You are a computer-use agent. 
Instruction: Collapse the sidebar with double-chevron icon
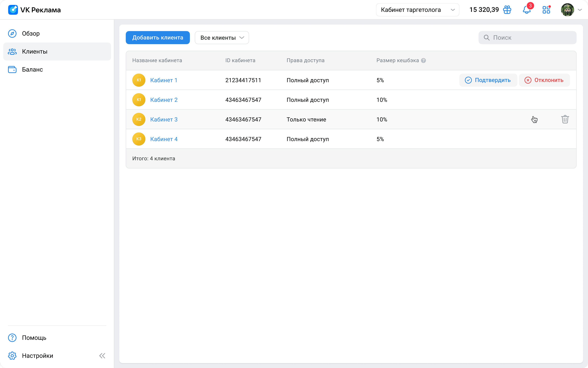[x=102, y=356]
